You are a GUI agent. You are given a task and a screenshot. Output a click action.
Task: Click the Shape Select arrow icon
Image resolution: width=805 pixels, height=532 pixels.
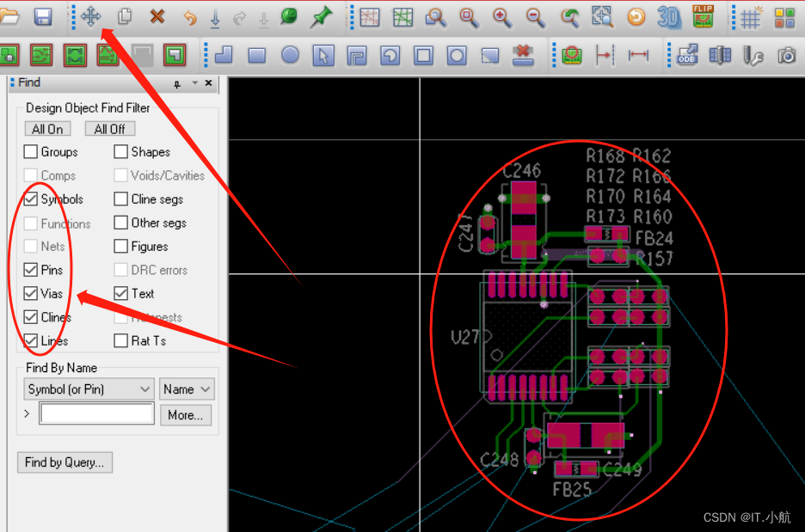pos(323,55)
